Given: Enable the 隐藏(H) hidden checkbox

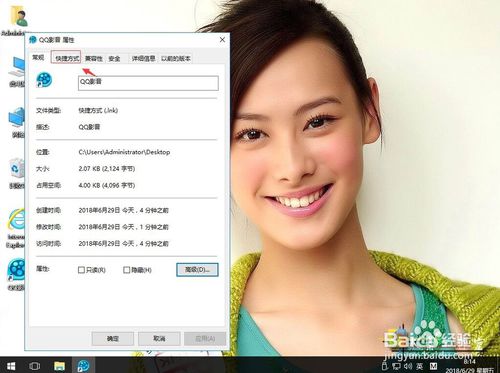Looking at the screenshot, I should click(127, 270).
